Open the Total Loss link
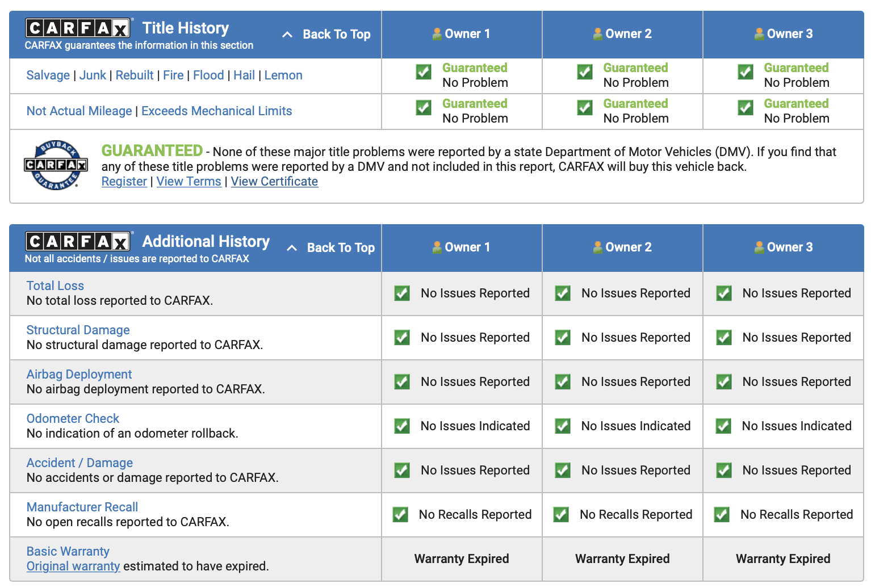The height and width of the screenshot is (588, 871). coord(55,285)
